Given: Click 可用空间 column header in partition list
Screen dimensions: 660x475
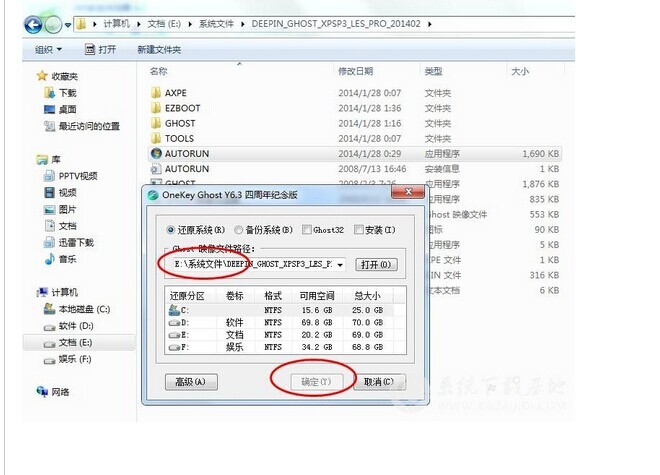Looking at the screenshot, I should click(317, 296).
